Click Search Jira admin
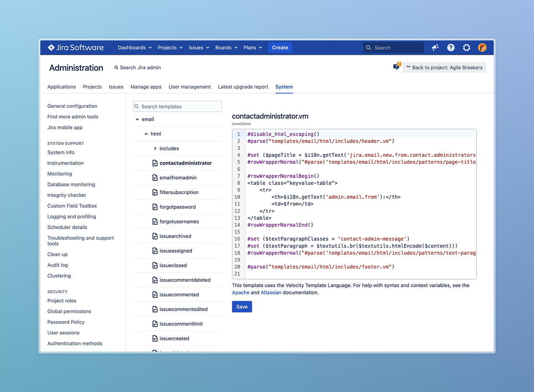Screen dimensions: 534x392 click(138, 68)
